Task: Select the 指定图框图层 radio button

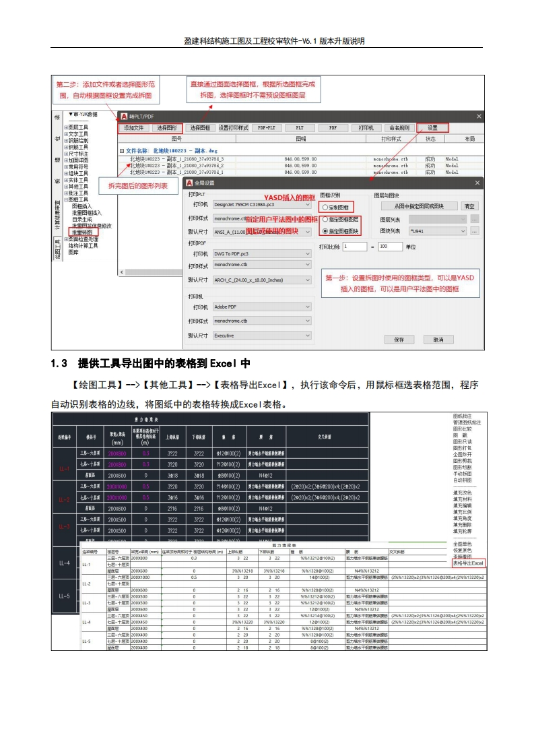Action: (325, 220)
